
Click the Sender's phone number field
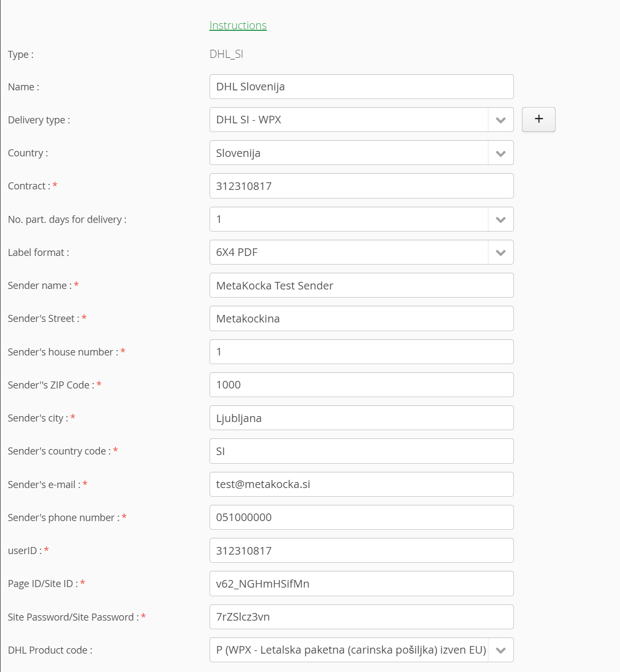pos(361,517)
